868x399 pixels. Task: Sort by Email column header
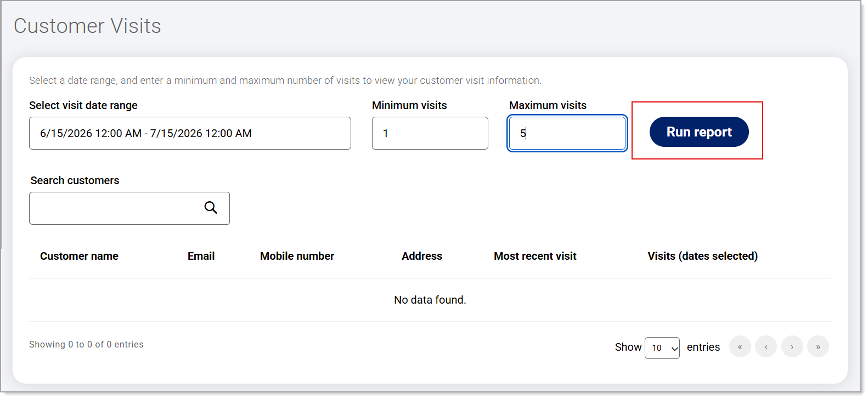[201, 256]
